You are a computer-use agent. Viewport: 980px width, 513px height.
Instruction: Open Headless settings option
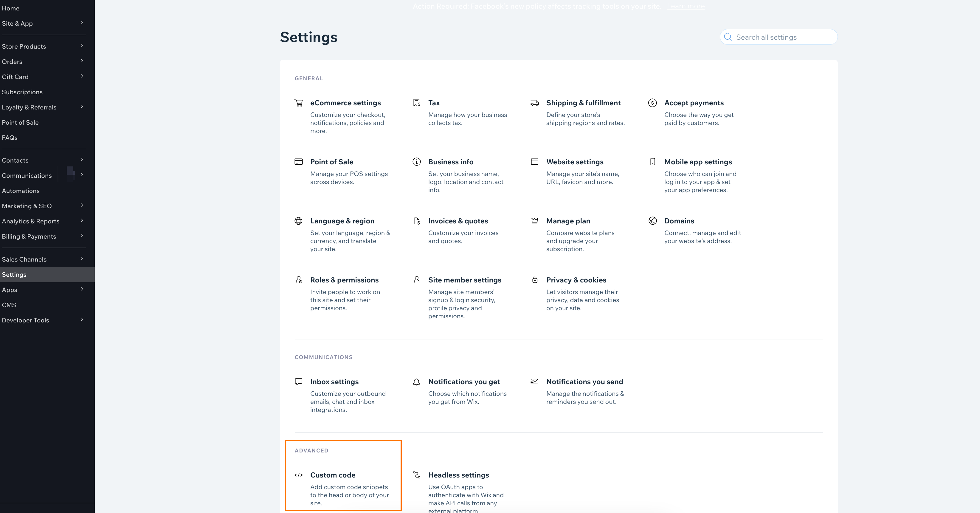(458, 475)
